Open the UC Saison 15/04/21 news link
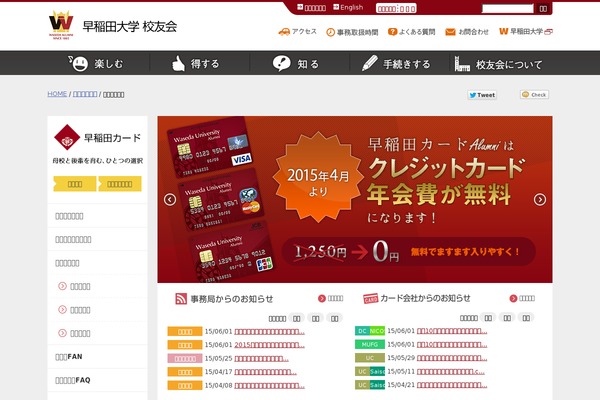Viewport: 600px width, 400px height. pos(452,385)
